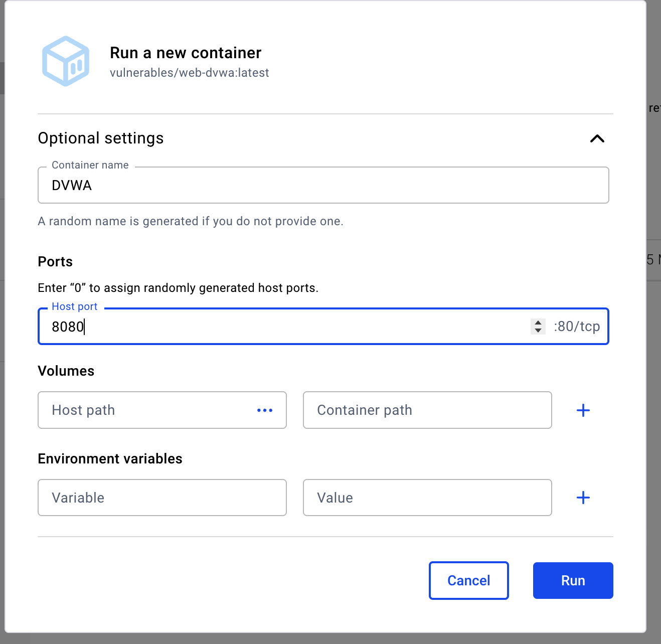Click the :80/tcp container port label
The height and width of the screenshot is (644, 661).
(x=577, y=327)
